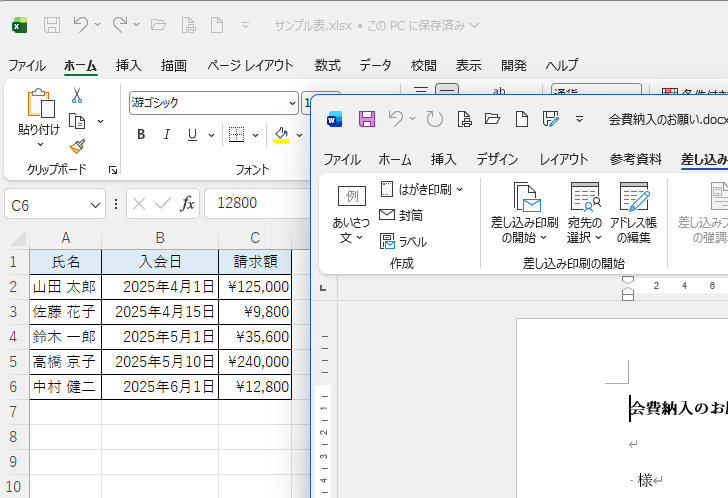728x498 pixels.
Task: Switch to Excel データ tab
Action: (376, 65)
